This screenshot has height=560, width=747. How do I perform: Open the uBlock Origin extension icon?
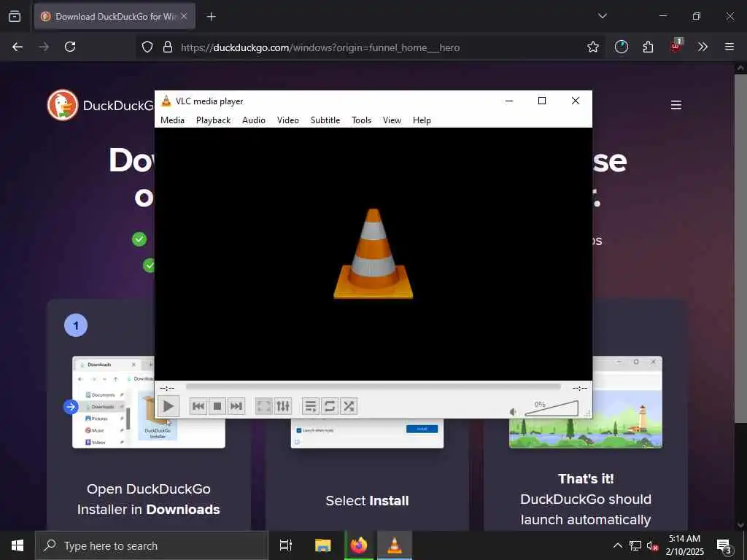(x=676, y=46)
